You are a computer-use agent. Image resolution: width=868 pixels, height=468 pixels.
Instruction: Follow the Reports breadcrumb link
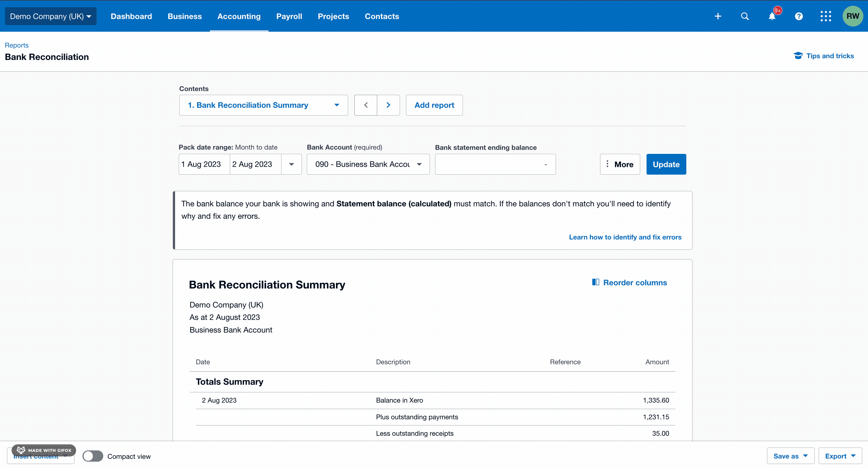(x=16, y=45)
